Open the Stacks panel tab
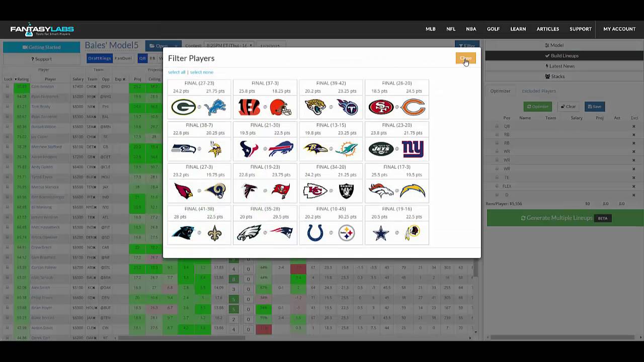This screenshot has height=362, width=644. [554, 76]
